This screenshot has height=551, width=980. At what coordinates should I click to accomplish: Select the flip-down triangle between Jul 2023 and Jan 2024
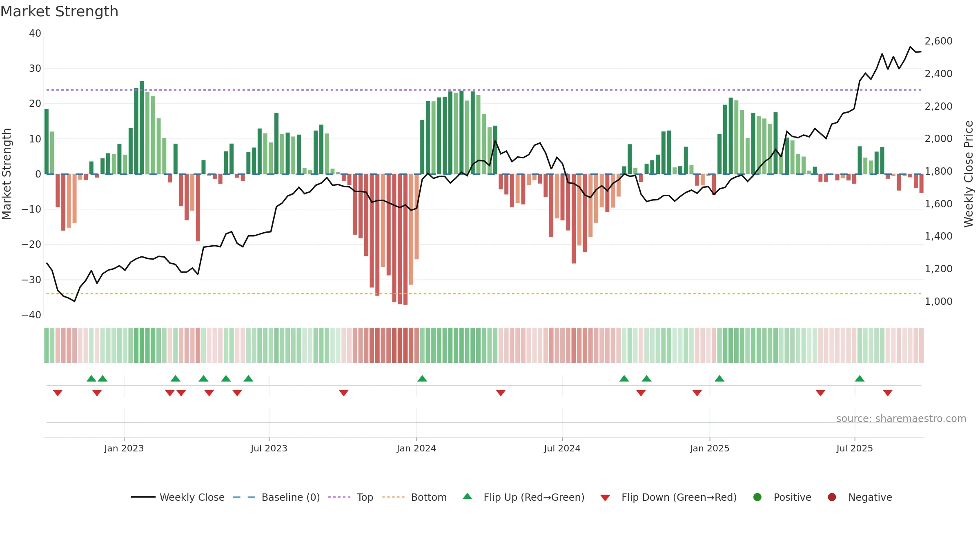(x=344, y=393)
